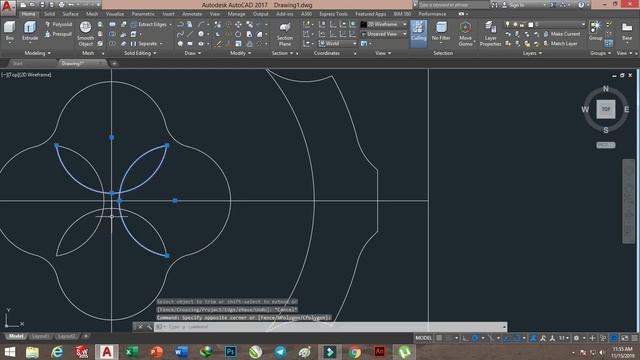The width and height of the screenshot is (640, 360).
Task: Click the Extract Edges tool
Action: pos(149,24)
